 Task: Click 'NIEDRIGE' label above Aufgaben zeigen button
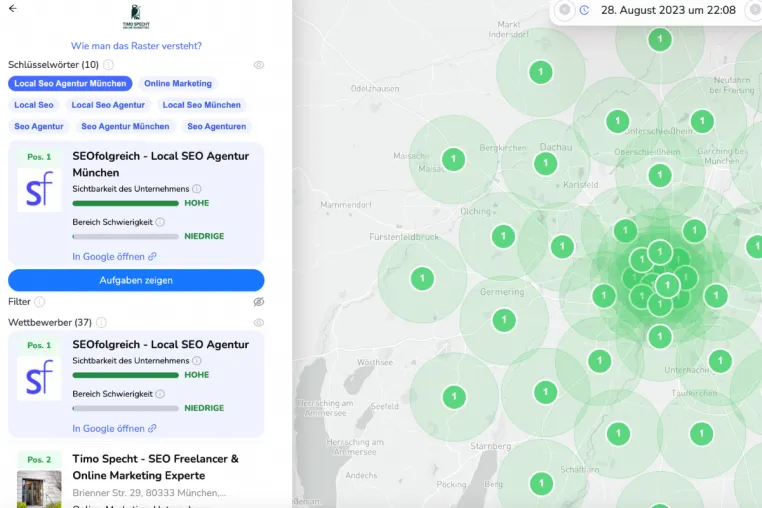(x=204, y=236)
